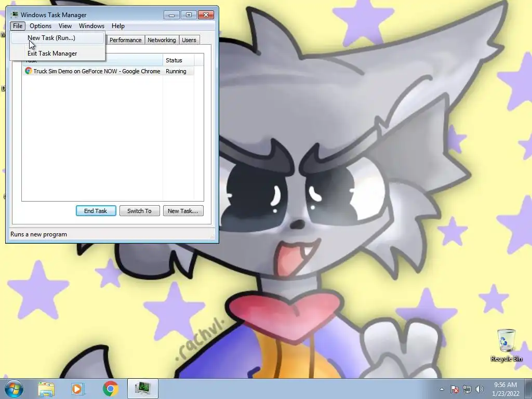Minimize the Task Manager window
Screen dimensions: 532x399
point(171,15)
